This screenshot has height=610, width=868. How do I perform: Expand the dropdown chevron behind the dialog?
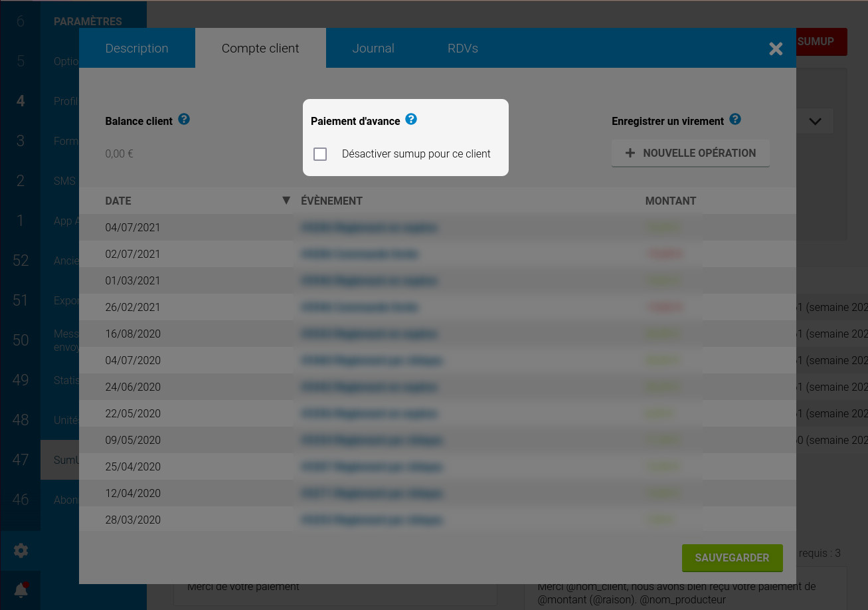pos(815,122)
